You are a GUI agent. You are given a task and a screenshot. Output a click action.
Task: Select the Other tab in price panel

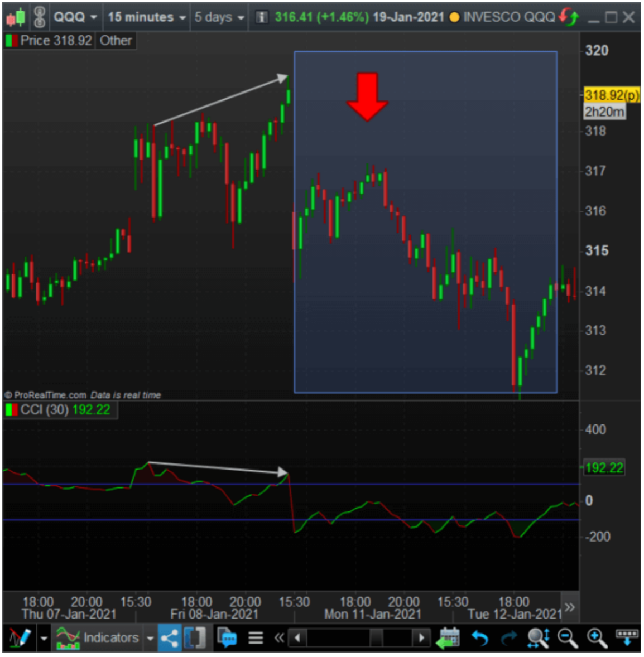pyautogui.click(x=116, y=41)
